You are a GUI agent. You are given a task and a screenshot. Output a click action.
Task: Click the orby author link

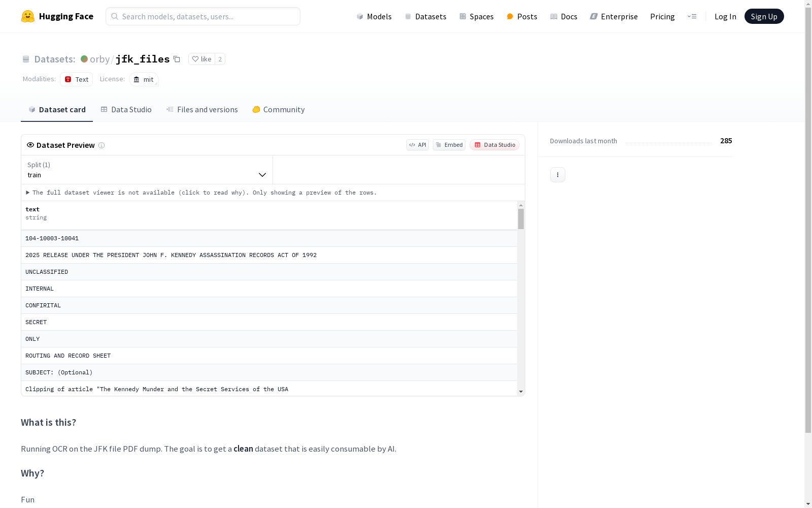pos(99,59)
